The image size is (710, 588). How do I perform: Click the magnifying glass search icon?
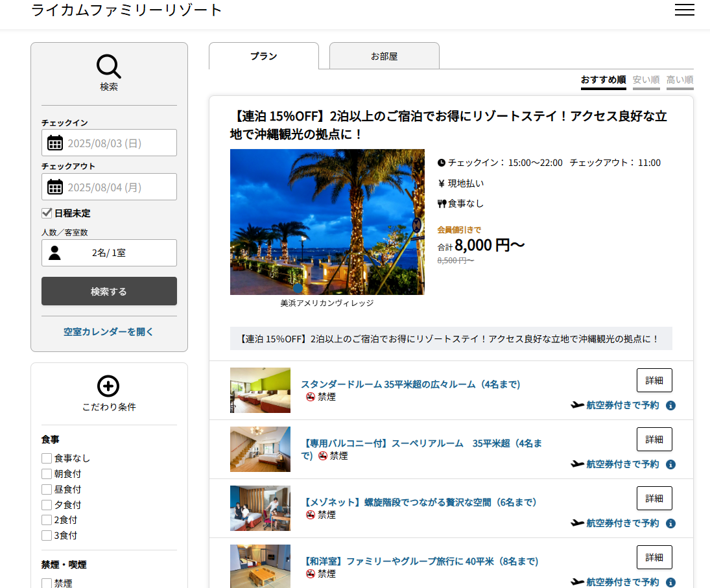point(109,66)
